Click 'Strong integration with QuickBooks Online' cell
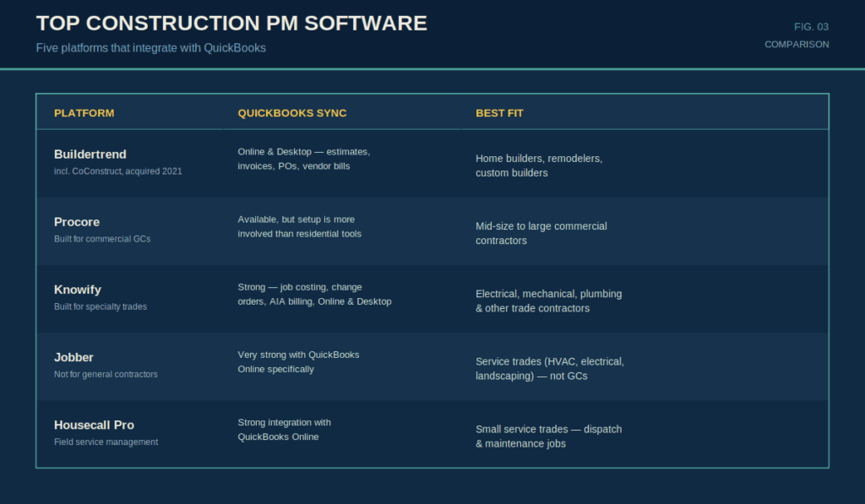Screen dimensions: 865x504 point(284,430)
